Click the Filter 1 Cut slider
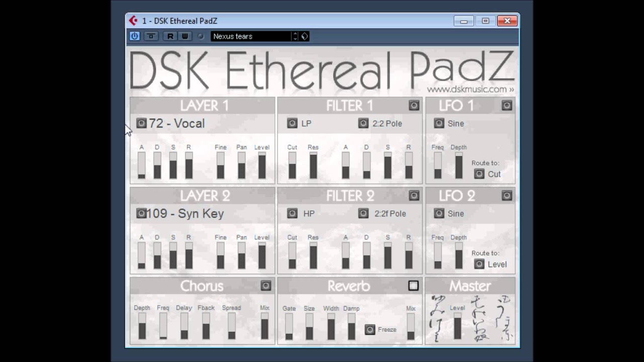The image size is (644, 362). pyautogui.click(x=292, y=165)
